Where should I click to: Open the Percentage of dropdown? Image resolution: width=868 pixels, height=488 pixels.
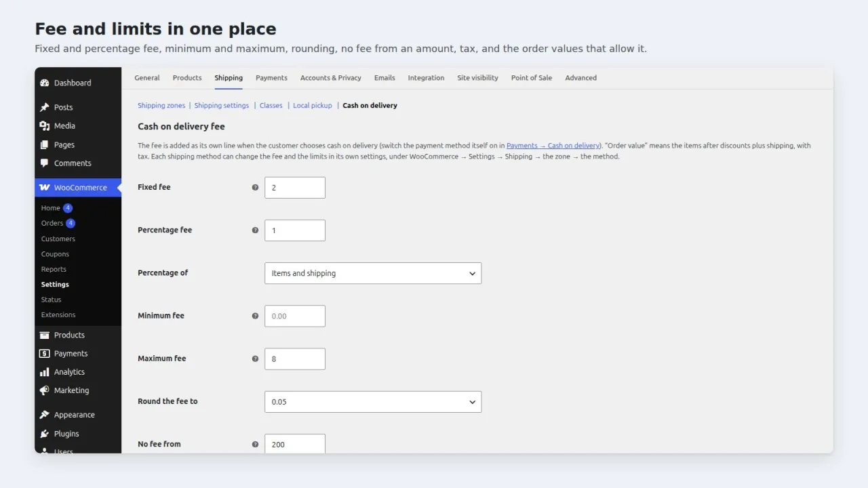tap(373, 273)
